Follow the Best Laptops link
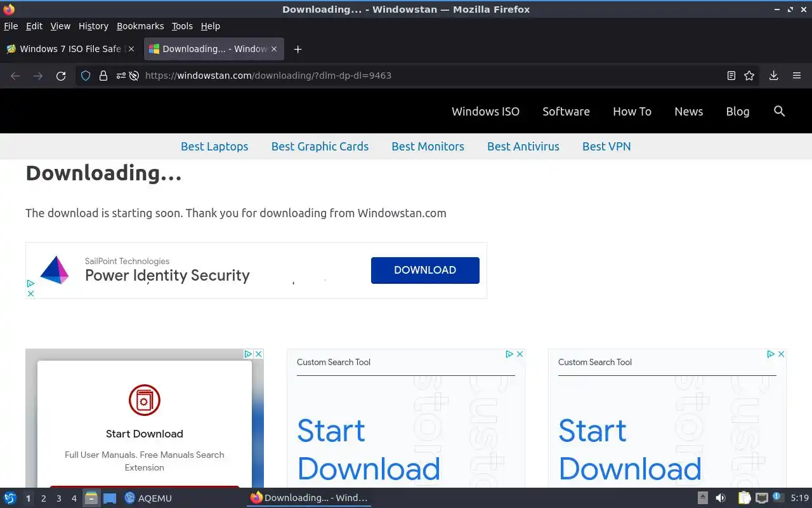 click(x=214, y=146)
